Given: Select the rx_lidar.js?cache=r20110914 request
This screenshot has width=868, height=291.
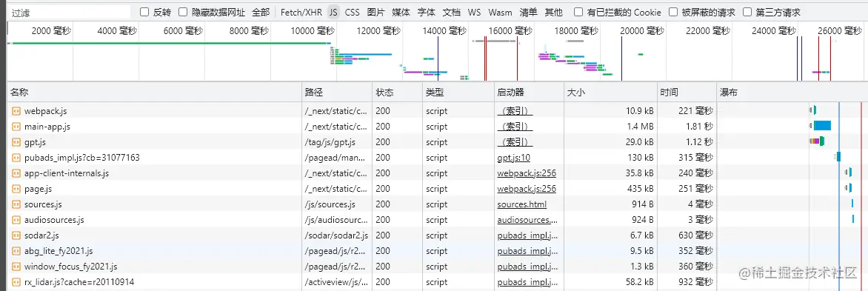Looking at the screenshot, I should pyautogui.click(x=79, y=281).
